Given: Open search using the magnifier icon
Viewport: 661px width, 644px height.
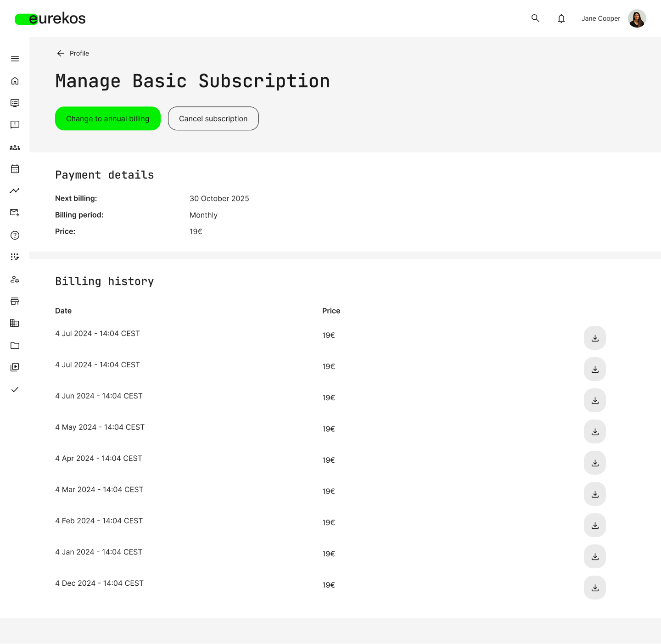Looking at the screenshot, I should (535, 18).
